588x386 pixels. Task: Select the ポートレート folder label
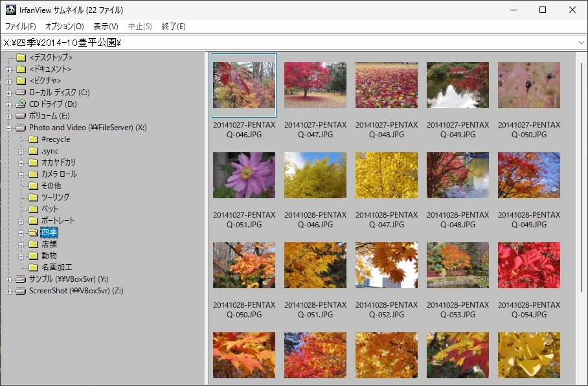coord(58,221)
